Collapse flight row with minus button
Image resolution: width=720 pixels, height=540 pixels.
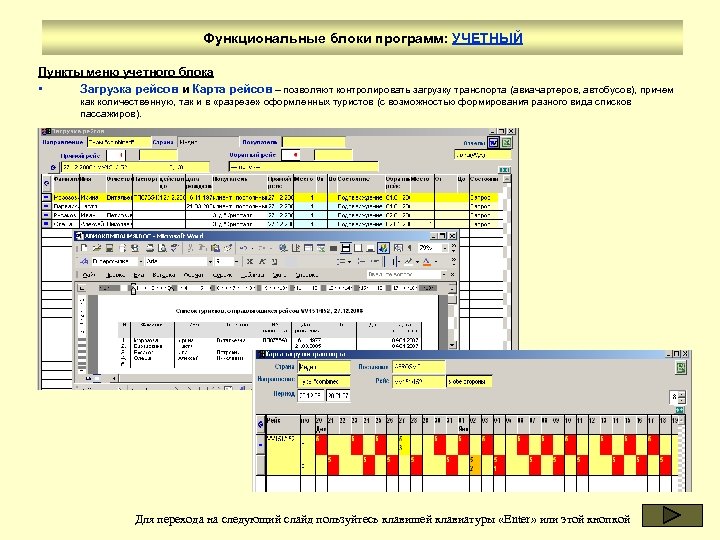click(260, 445)
